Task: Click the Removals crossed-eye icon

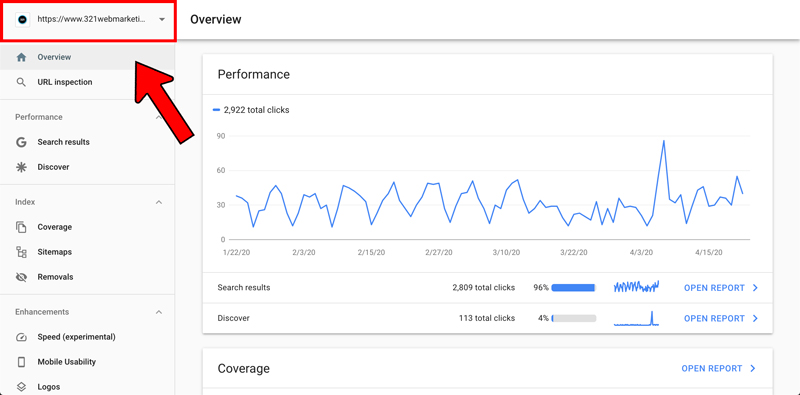Action: pos(21,277)
